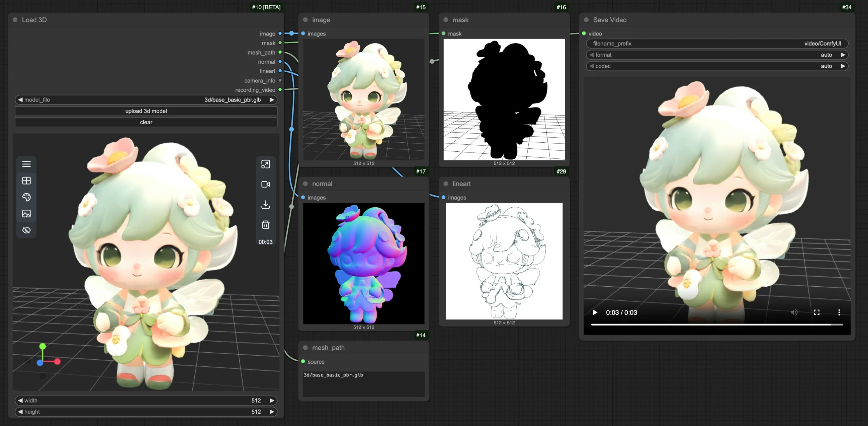Image resolution: width=868 pixels, height=426 pixels.
Task: Click the filename_prefix input field
Action: coord(717,44)
